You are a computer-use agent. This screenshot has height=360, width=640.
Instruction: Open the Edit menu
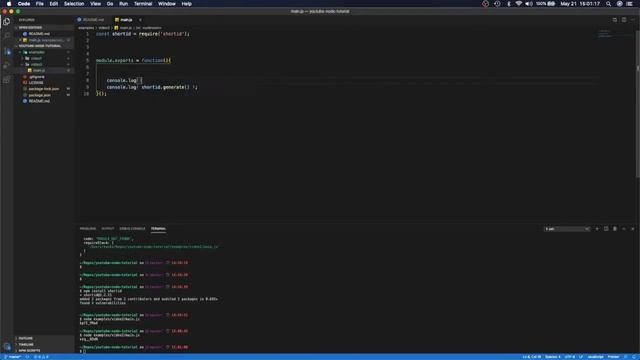click(53, 4)
